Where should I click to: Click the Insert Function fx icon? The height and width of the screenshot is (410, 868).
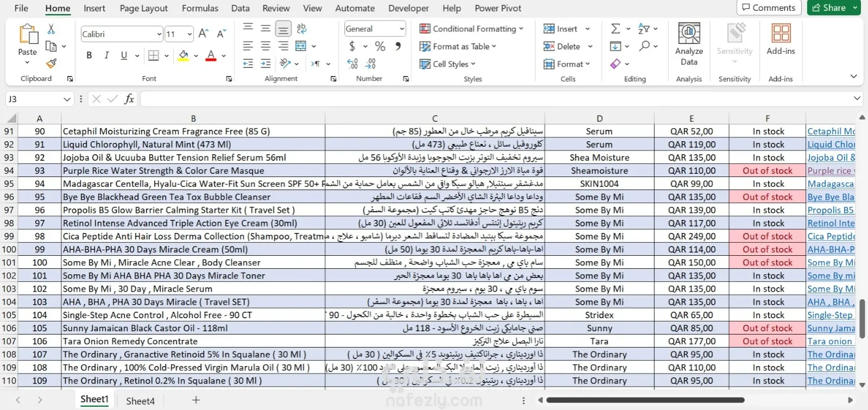[x=129, y=99]
